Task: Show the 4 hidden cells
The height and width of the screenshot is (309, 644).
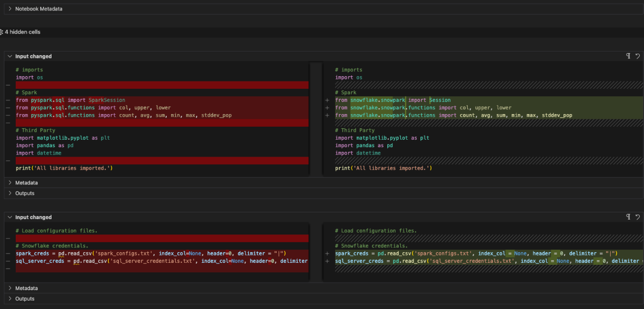Action: coord(23,32)
